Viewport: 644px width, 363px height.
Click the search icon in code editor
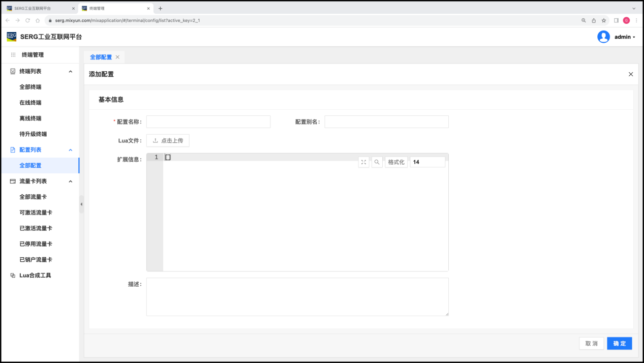coord(377,162)
